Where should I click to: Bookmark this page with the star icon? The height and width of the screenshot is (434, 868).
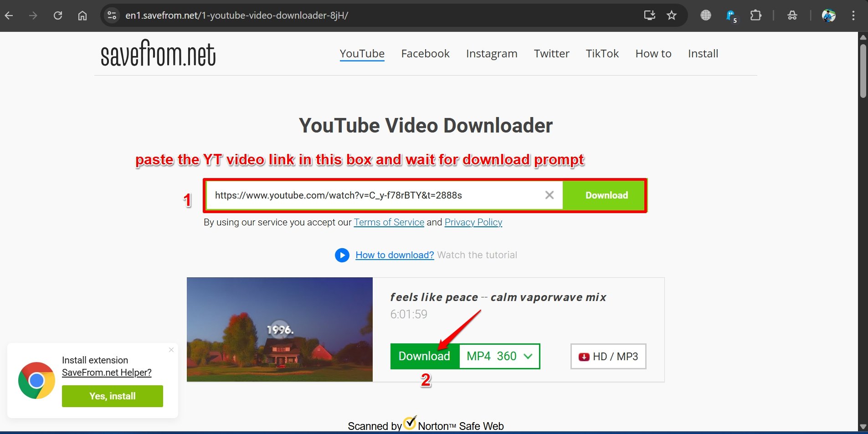[672, 15]
